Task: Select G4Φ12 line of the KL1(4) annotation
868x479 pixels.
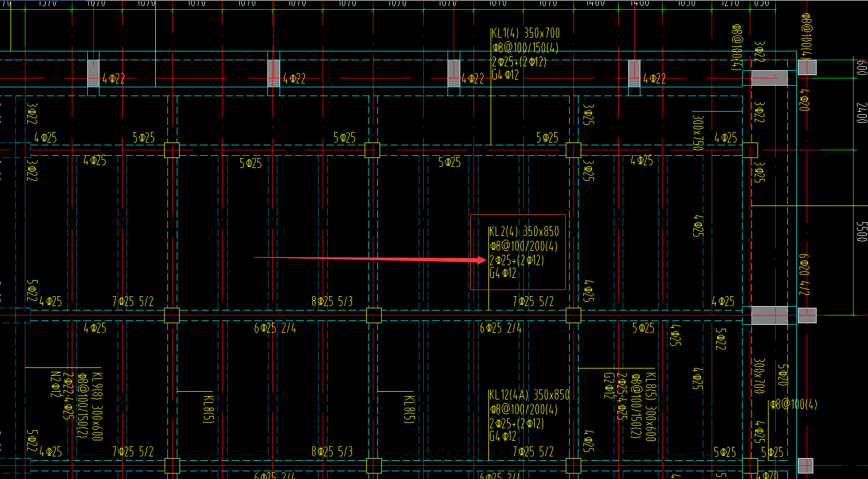Action: (x=505, y=75)
